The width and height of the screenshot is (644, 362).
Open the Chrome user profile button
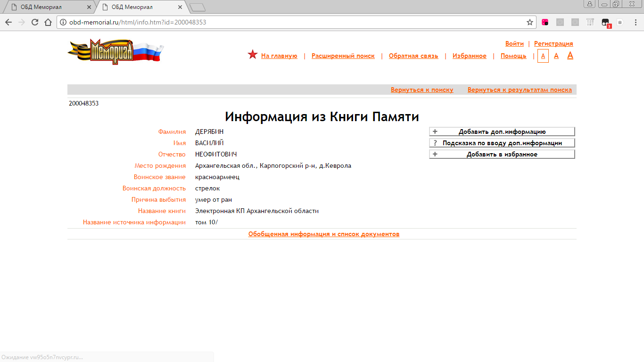pyautogui.click(x=590, y=4)
